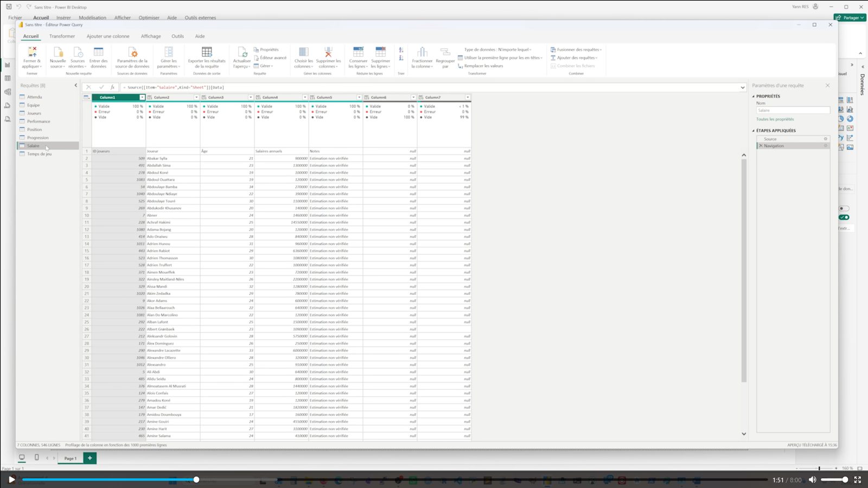Click Fractionner la colonne icon
The width and height of the screenshot is (868, 488).
(x=422, y=52)
